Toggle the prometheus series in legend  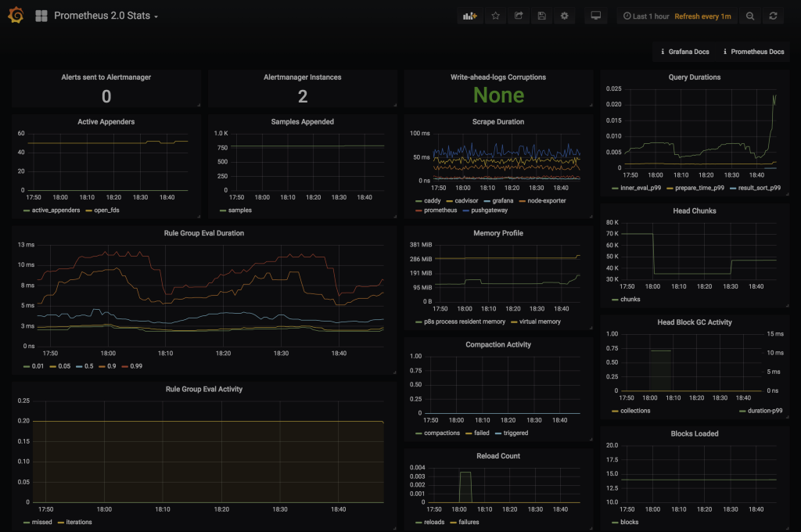coord(440,210)
